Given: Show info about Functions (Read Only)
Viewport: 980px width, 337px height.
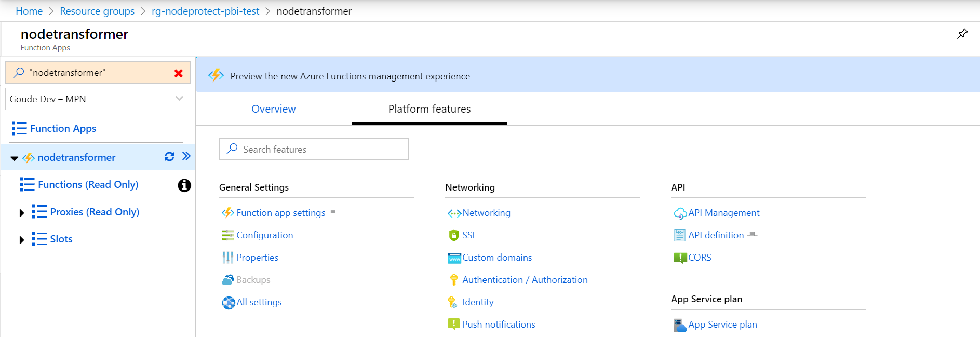Looking at the screenshot, I should [184, 185].
